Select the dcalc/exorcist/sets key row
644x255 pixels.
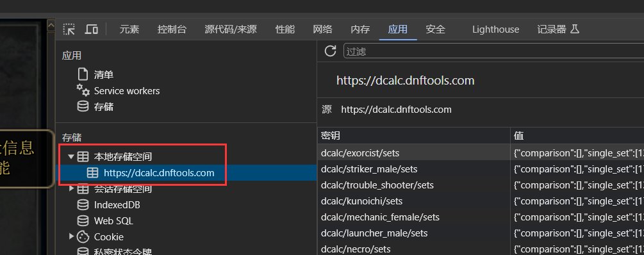(x=413, y=152)
